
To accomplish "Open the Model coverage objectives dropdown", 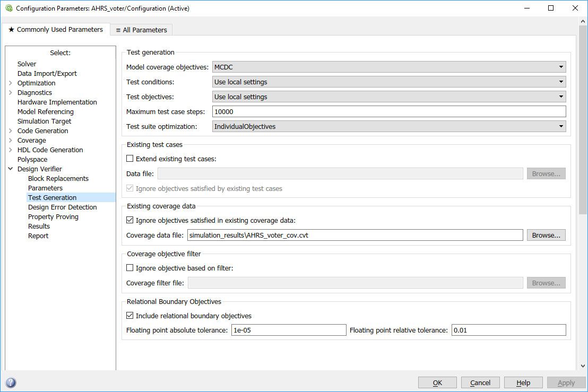I will 560,67.
